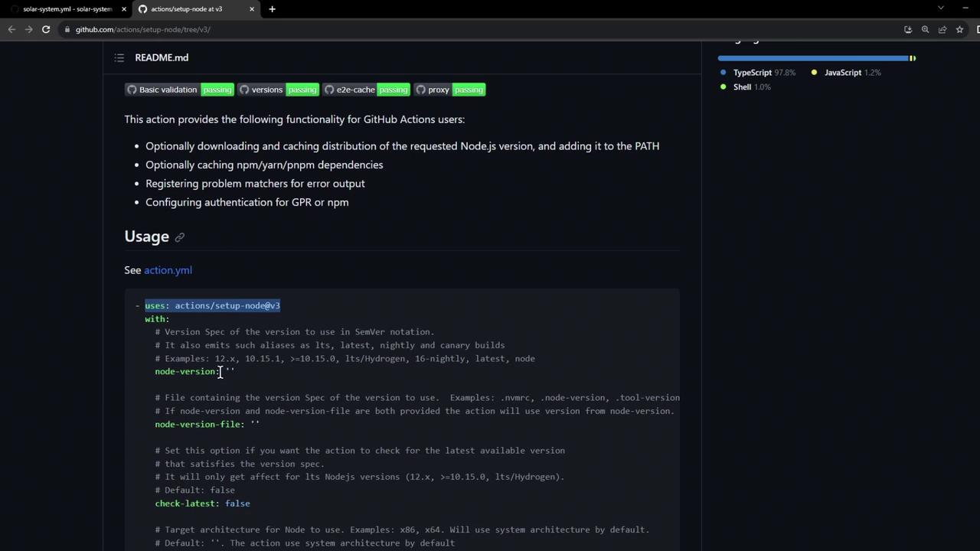
Task: Bookmark this page with the star icon
Action: 959,29
